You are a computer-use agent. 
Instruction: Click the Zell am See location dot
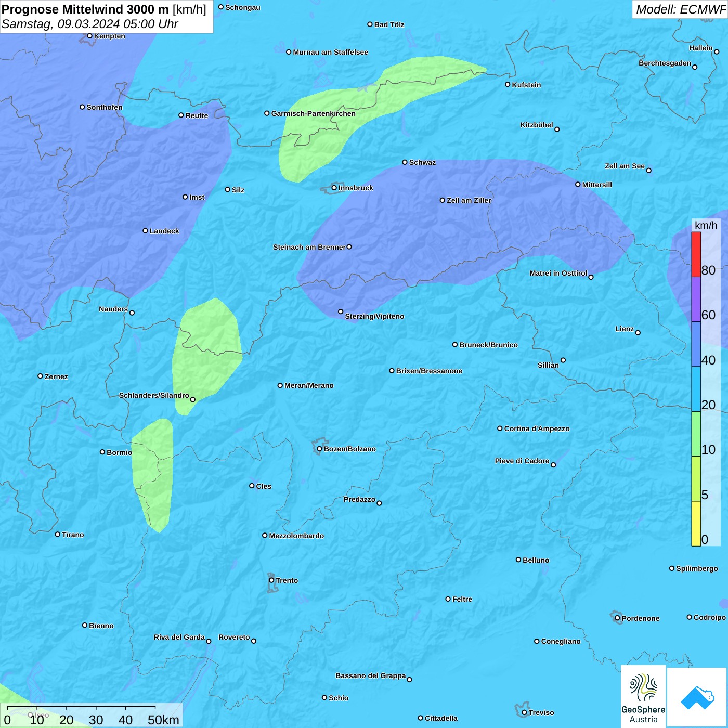(x=648, y=170)
